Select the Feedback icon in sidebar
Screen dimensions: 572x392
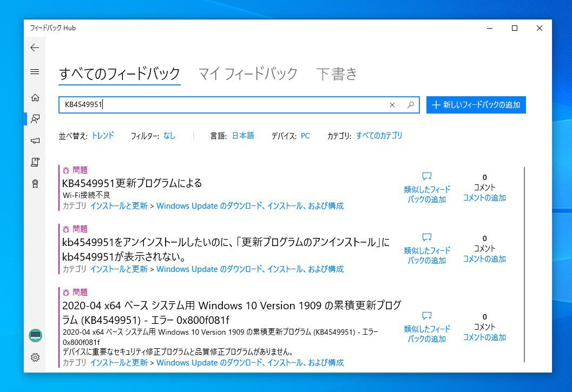click(x=35, y=119)
